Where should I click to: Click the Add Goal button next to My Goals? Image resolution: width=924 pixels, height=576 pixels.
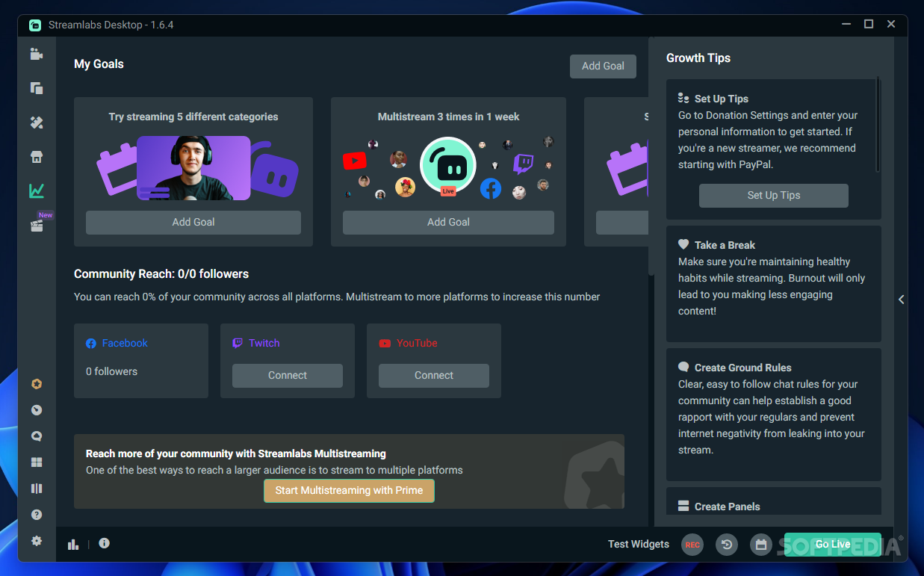pyautogui.click(x=603, y=66)
